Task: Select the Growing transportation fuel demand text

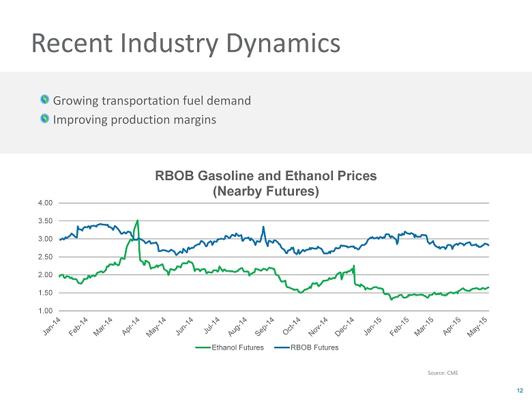Action: click(x=152, y=100)
